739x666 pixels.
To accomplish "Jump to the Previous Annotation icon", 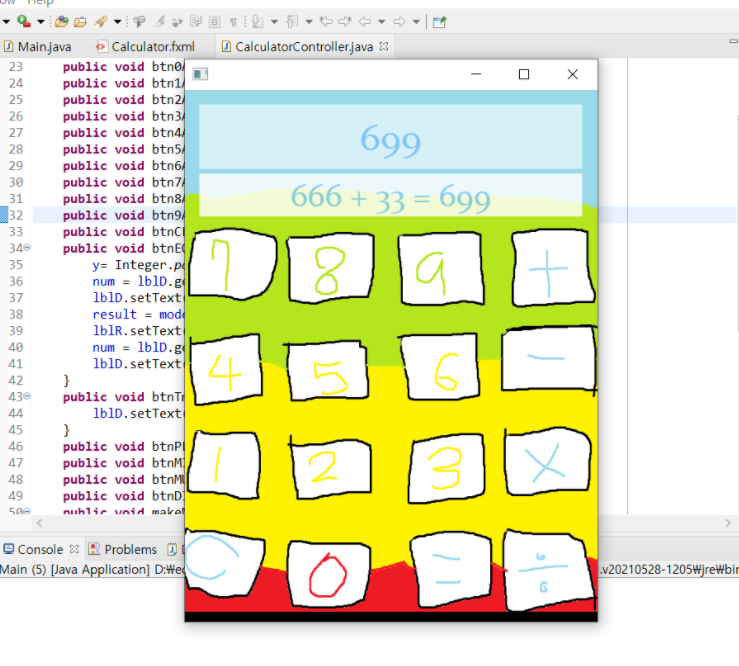I will (292, 22).
